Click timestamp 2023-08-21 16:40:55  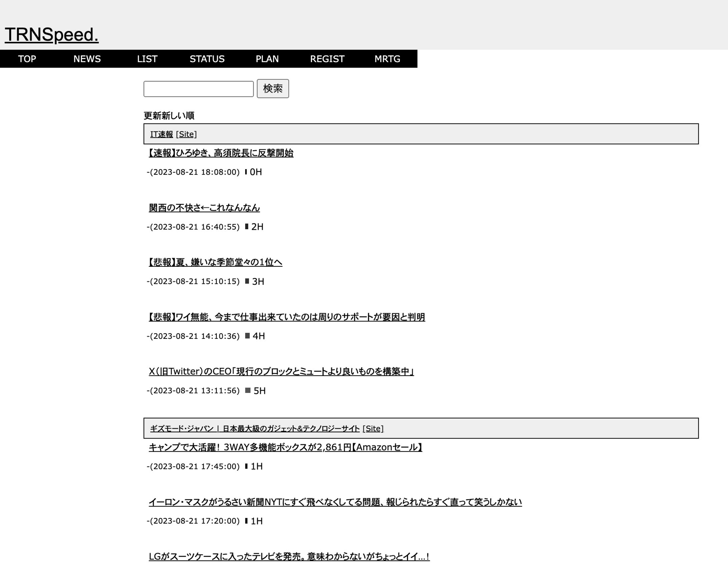pos(193,227)
